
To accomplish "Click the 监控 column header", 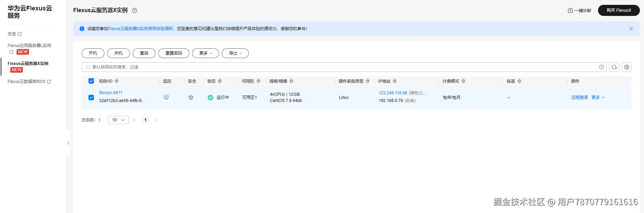I will click(x=167, y=81).
